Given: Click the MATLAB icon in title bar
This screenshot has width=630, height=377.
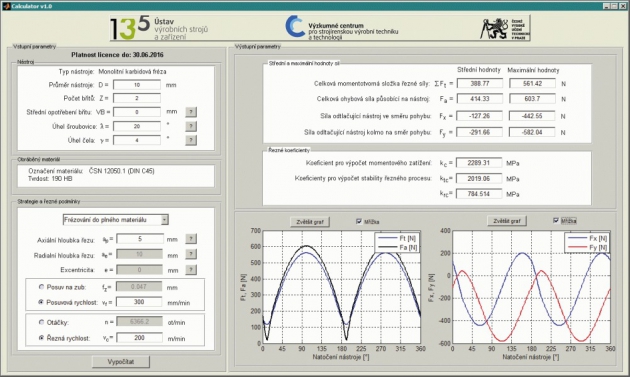Looking at the screenshot, I should click(6, 6).
